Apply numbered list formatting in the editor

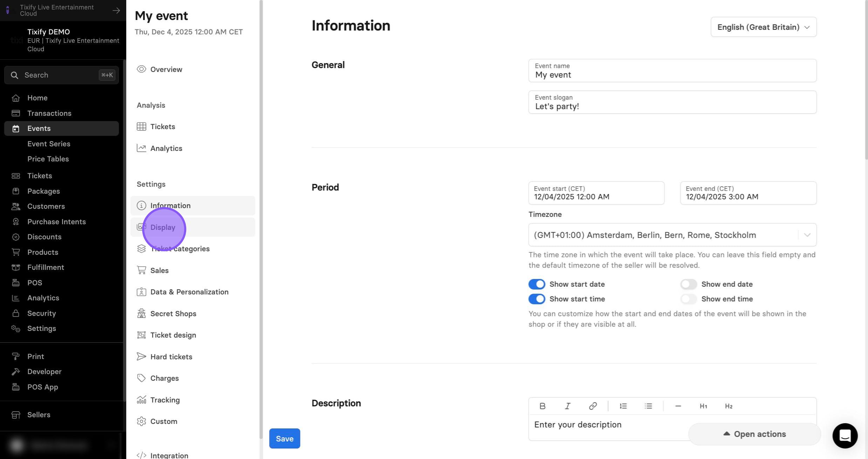tap(623, 406)
